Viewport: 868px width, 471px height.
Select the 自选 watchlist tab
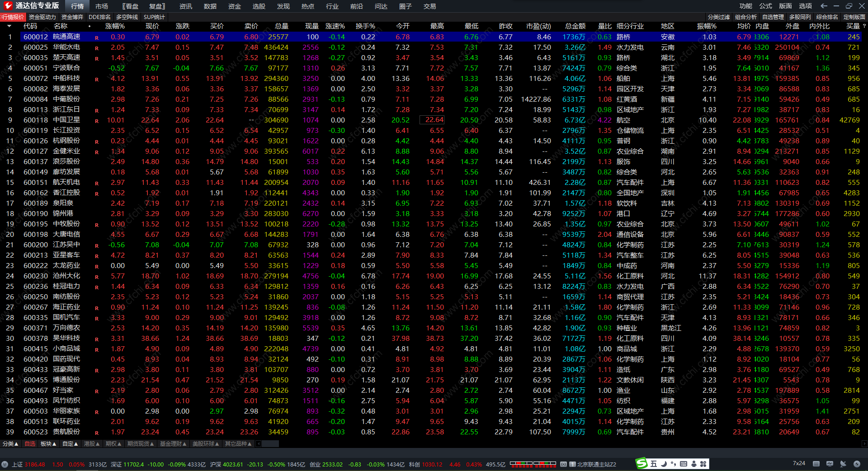tap(30, 444)
